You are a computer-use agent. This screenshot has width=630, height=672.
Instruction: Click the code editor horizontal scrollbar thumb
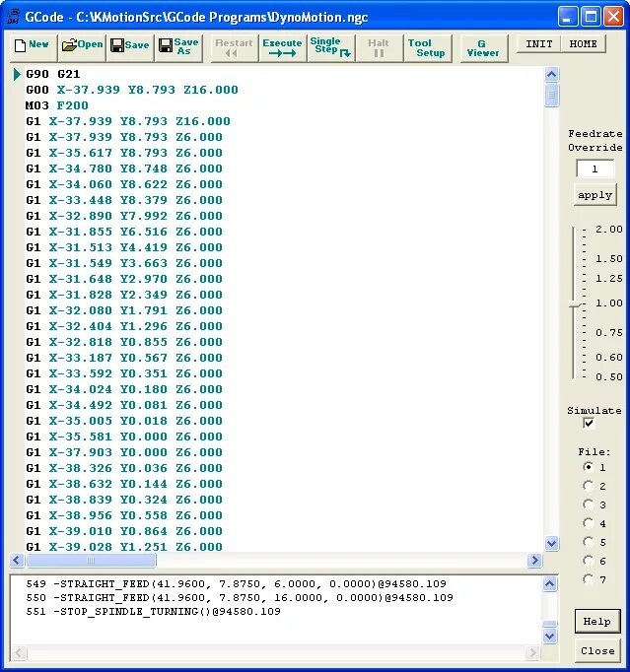tap(91, 560)
